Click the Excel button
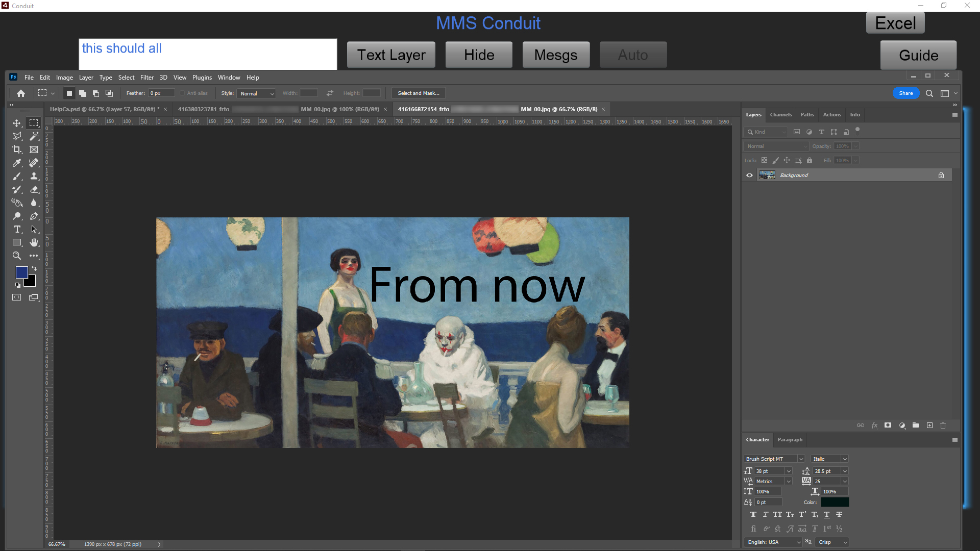This screenshot has width=980, height=551. (895, 23)
